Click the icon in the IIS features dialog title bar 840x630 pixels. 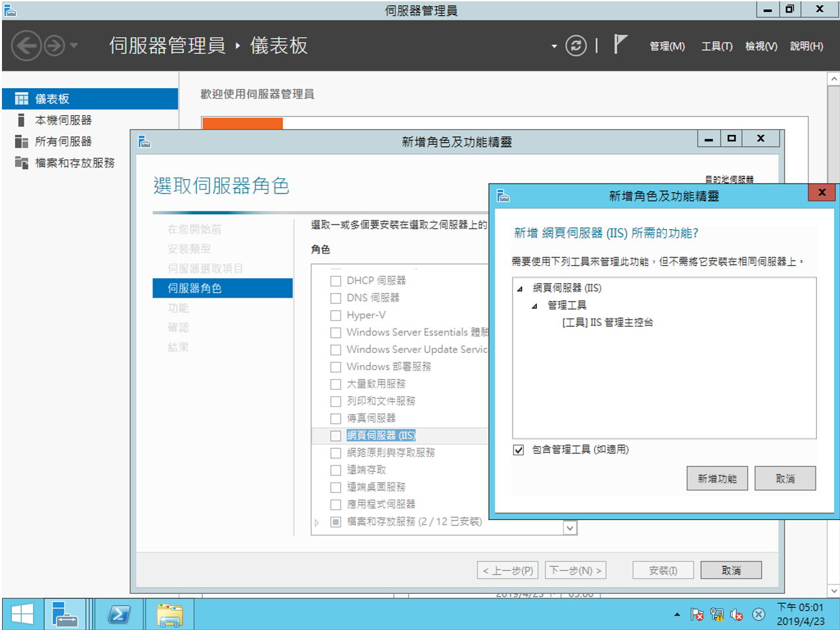click(503, 196)
